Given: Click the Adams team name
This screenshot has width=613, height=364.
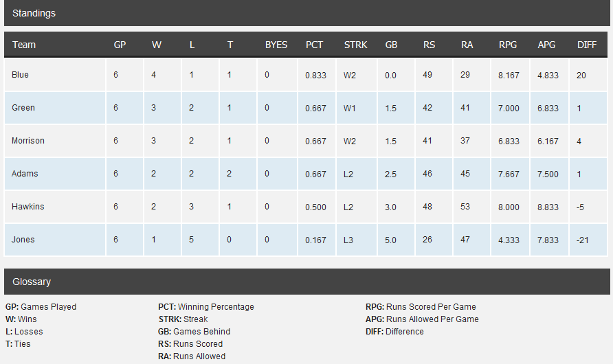Looking at the screenshot, I should pyautogui.click(x=25, y=173).
